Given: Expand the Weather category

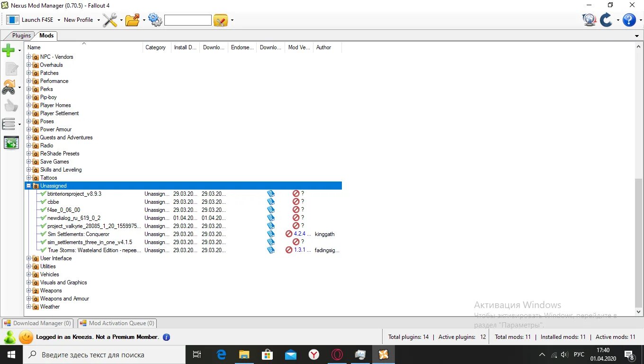Looking at the screenshot, I should tap(29, 307).
